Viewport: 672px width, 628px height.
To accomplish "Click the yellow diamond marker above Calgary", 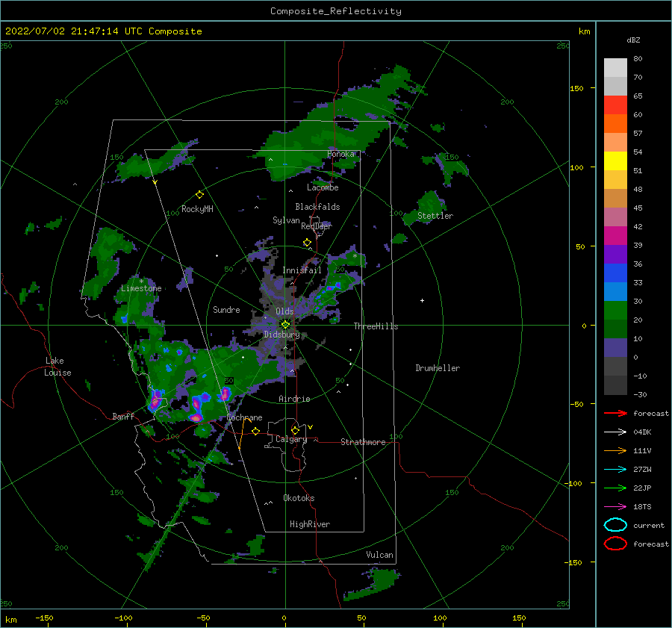I will pos(295,430).
